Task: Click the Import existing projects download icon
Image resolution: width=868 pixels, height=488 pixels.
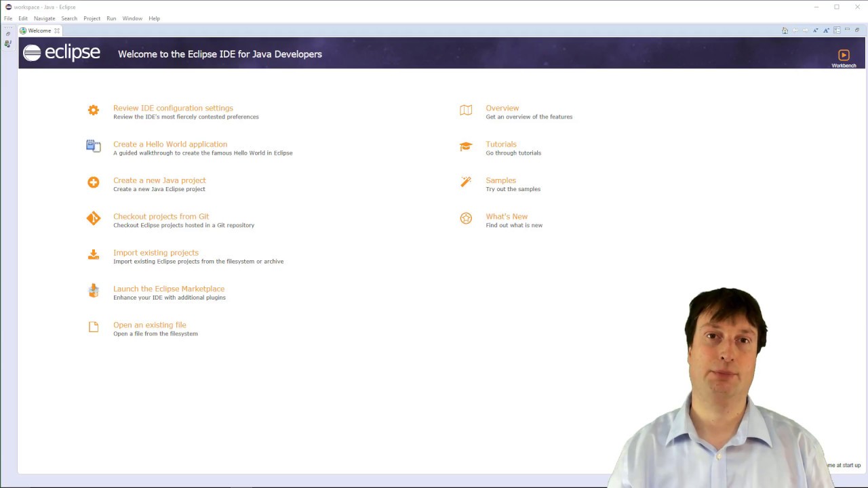Action: point(94,254)
